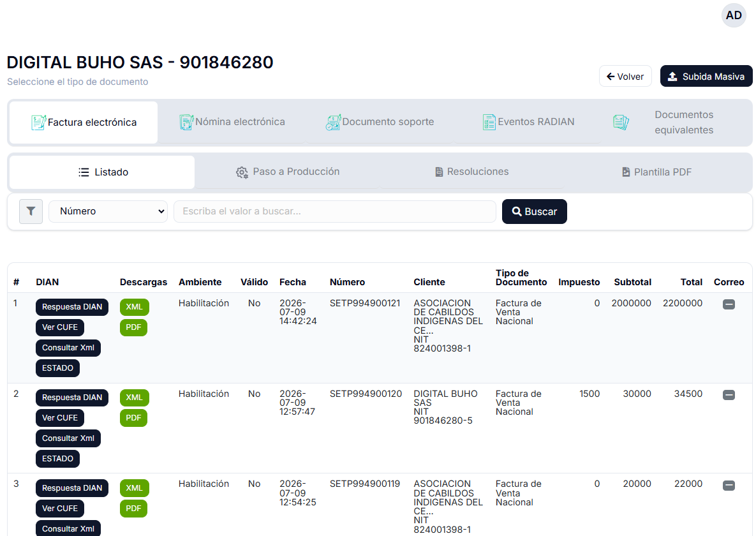The height and width of the screenshot is (536, 756).
Task: Click the Buscar button
Action: 534,211
